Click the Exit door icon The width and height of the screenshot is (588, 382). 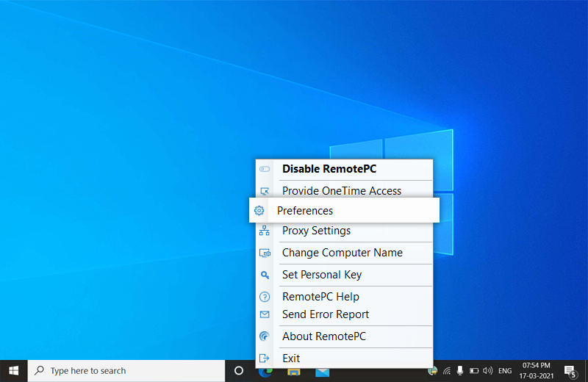click(265, 358)
